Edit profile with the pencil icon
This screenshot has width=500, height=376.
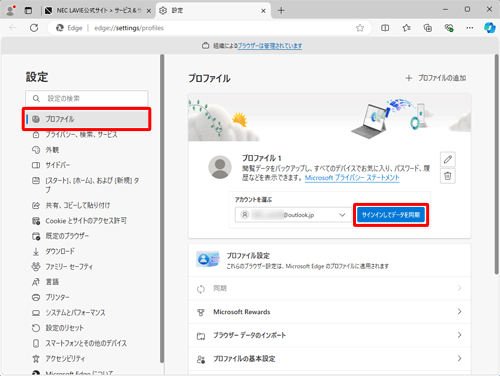coord(448,159)
